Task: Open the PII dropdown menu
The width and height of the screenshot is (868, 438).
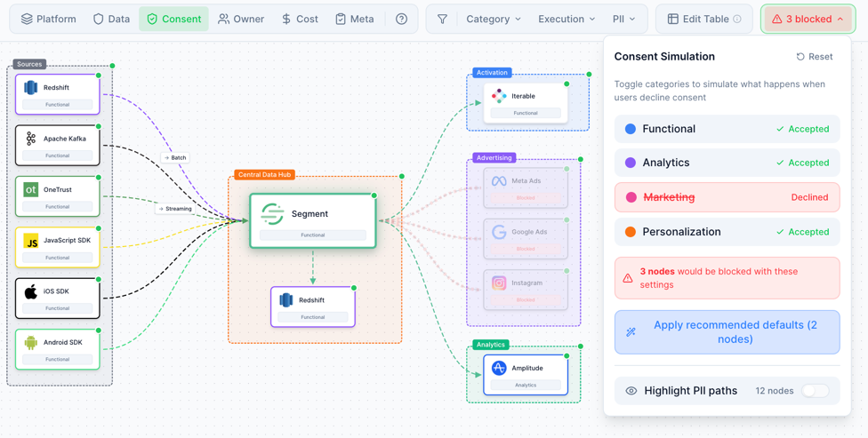Action: point(623,19)
